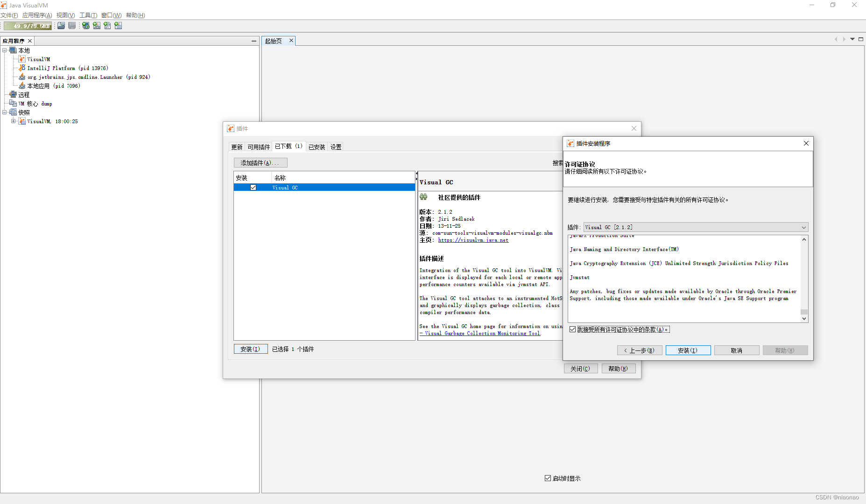The height and width of the screenshot is (504, 866).
Task: Open the Visual Garbage Collection Monitoring Tool link
Action: (480, 333)
